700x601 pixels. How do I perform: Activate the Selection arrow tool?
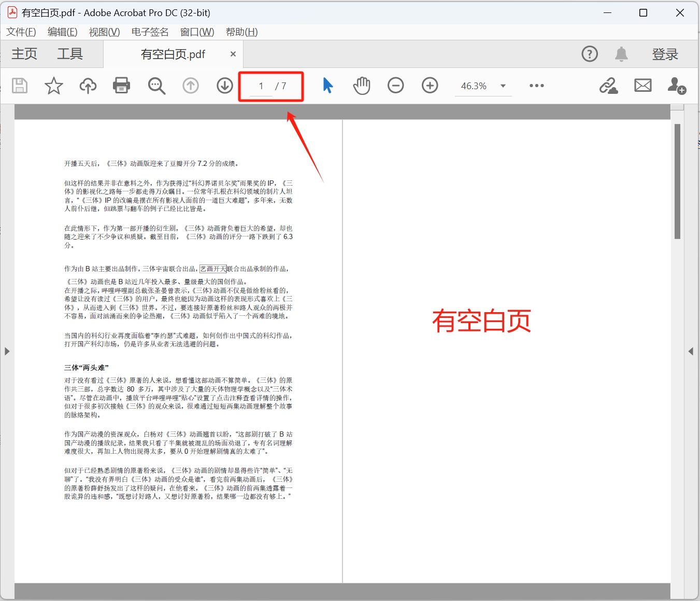coord(327,86)
